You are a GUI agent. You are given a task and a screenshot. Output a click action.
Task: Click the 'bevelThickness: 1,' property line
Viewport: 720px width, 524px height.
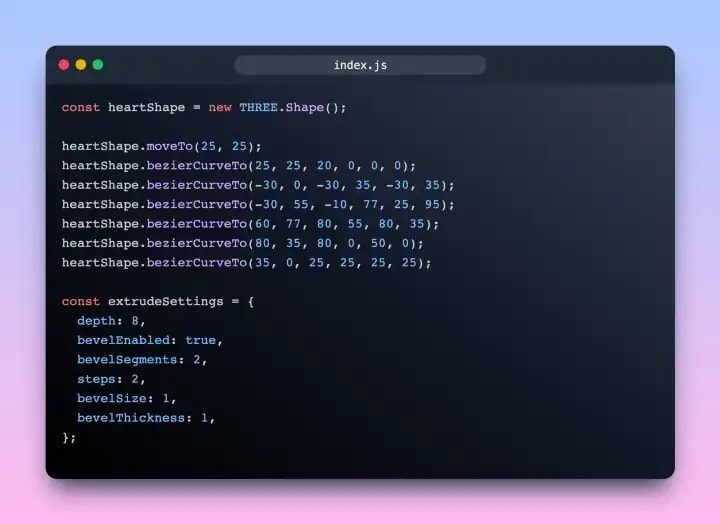tap(146, 418)
